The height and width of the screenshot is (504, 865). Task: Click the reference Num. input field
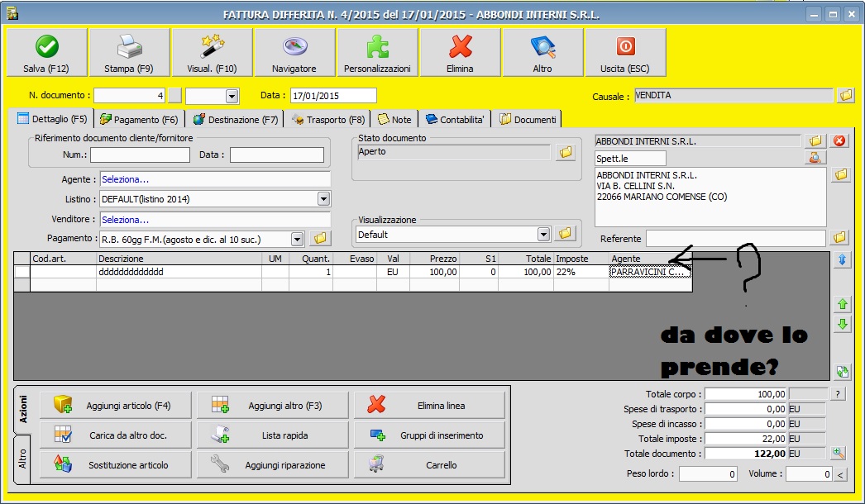click(x=140, y=155)
